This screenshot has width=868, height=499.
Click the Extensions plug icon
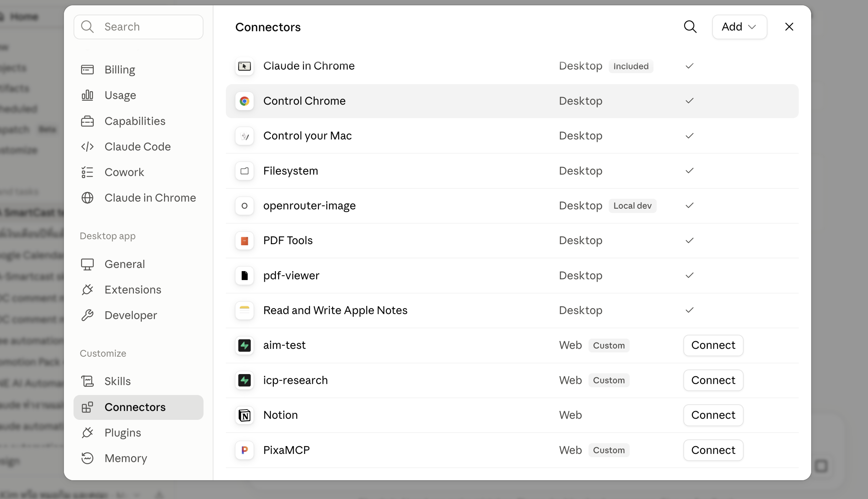point(87,290)
